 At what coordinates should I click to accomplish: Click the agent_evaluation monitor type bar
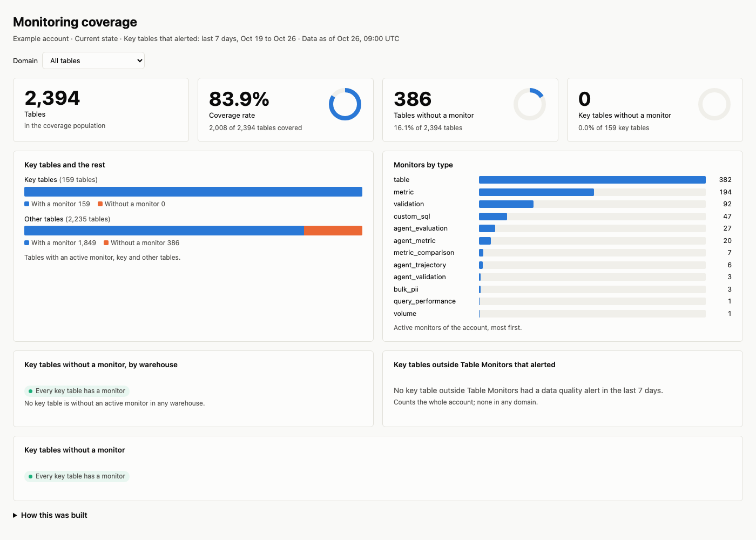point(487,228)
